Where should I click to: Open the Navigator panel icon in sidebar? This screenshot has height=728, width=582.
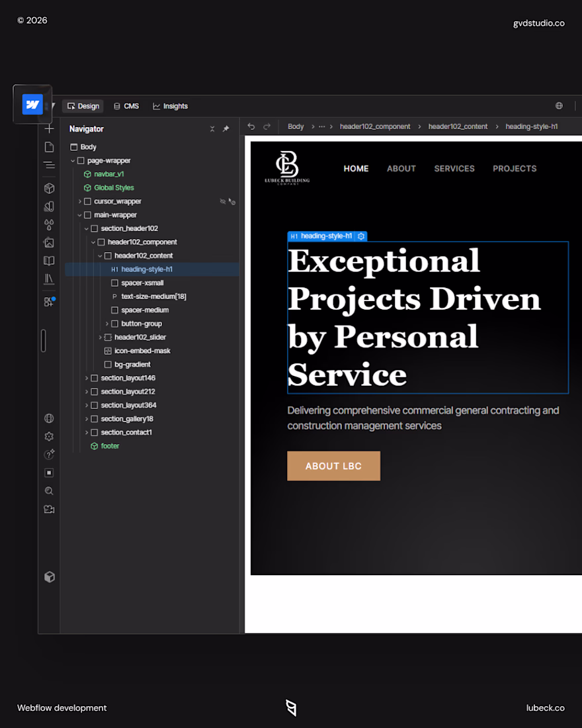(49, 165)
